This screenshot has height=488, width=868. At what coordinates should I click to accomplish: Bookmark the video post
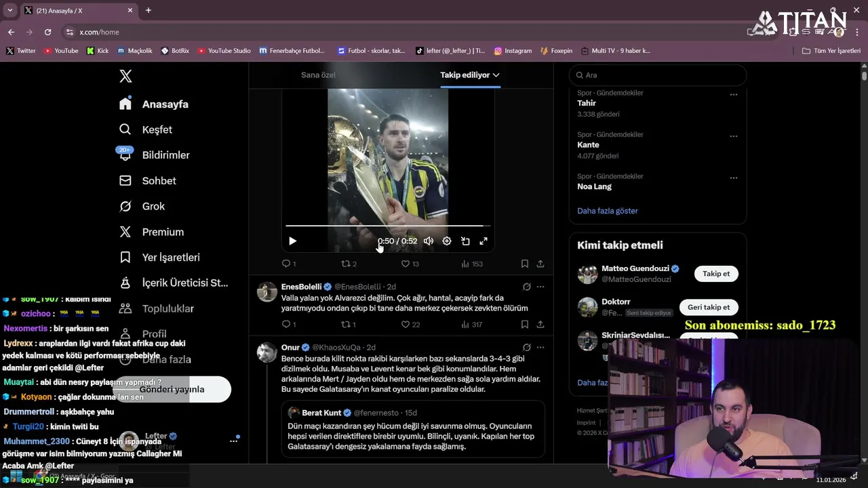pyautogui.click(x=525, y=264)
